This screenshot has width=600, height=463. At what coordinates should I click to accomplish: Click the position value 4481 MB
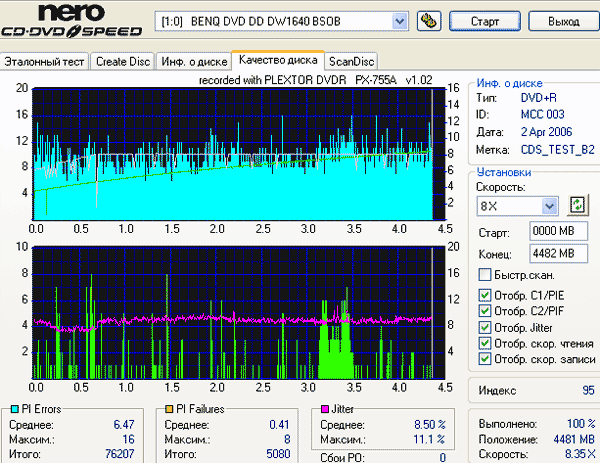574,439
